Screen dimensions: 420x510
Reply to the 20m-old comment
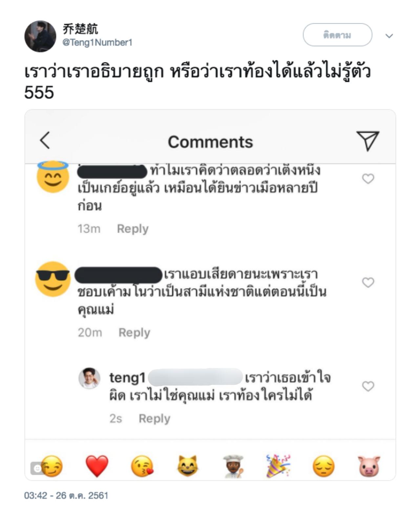point(134,332)
